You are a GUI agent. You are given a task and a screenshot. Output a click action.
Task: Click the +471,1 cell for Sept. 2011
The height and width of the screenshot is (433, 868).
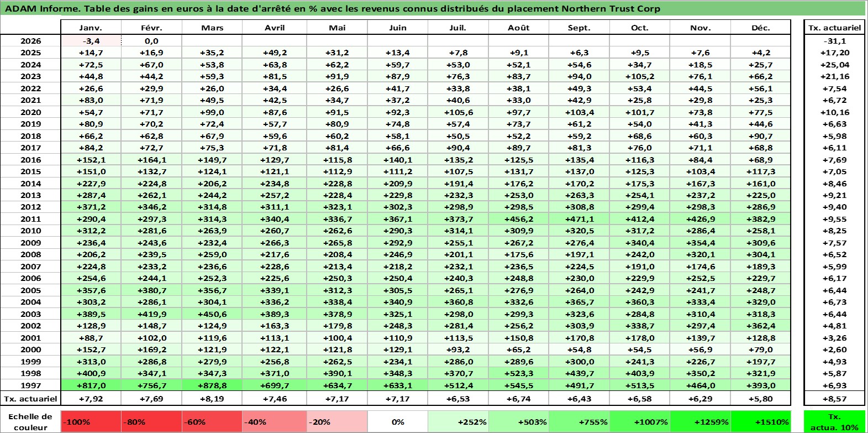point(579,219)
